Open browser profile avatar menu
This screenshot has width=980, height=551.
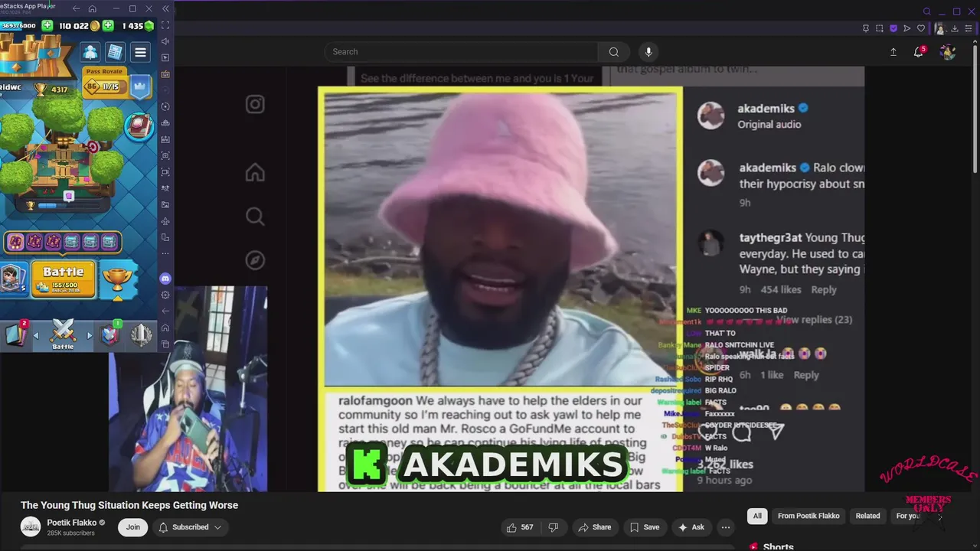pyautogui.click(x=939, y=28)
